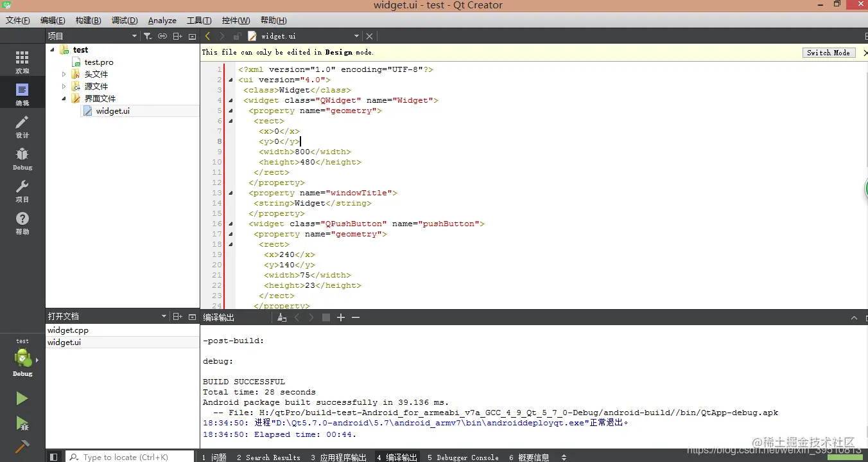The width and height of the screenshot is (868, 462).
Task: Collapse the test project tree node
Action: coord(53,50)
